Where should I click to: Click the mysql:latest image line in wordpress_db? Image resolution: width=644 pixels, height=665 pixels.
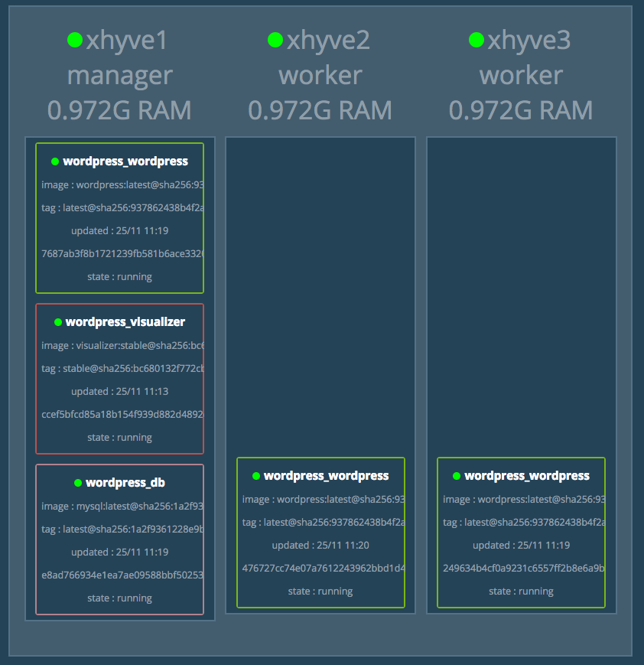pyautogui.click(x=122, y=506)
